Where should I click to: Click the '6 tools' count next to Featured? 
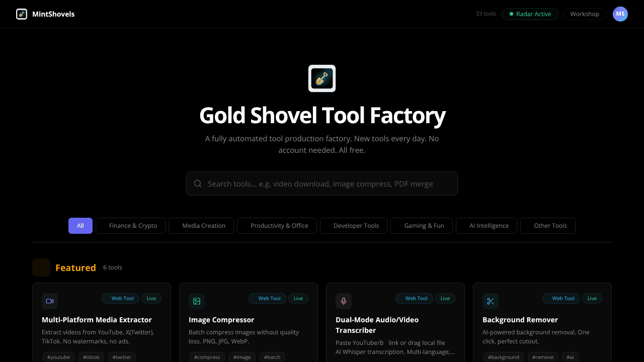point(113,267)
